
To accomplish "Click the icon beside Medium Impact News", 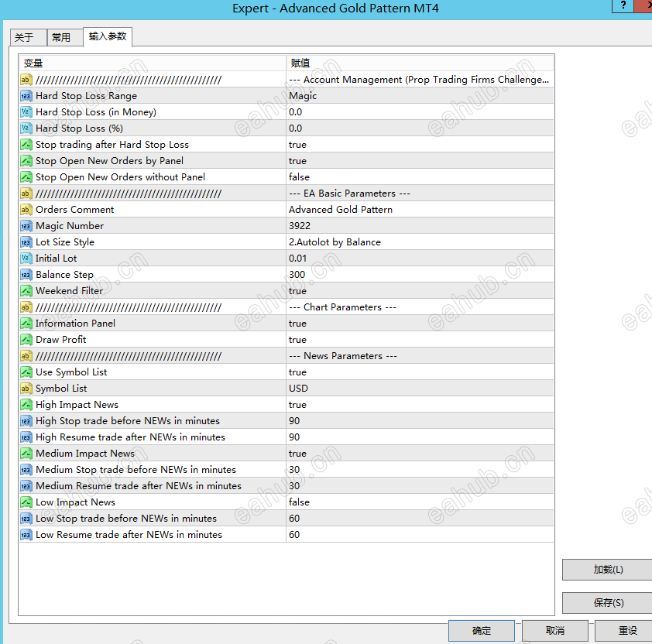I will [x=26, y=453].
